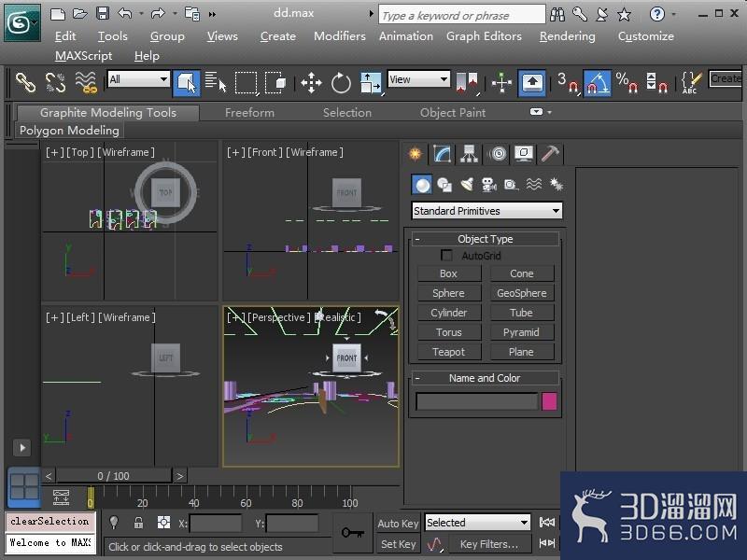Open Select by Name list tool
Screen dimensions: 747x560
[216, 82]
